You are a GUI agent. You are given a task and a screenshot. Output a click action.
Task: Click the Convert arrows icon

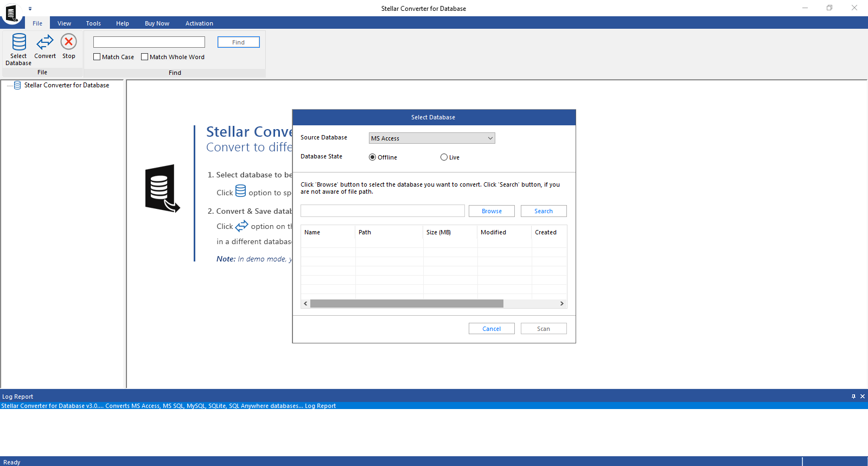pos(45,42)
